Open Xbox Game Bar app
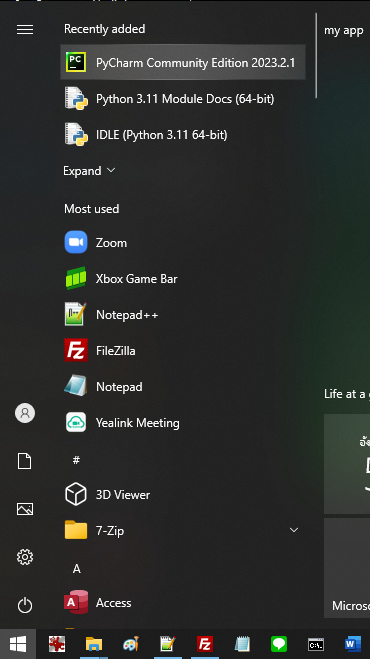 coord(183,279)
